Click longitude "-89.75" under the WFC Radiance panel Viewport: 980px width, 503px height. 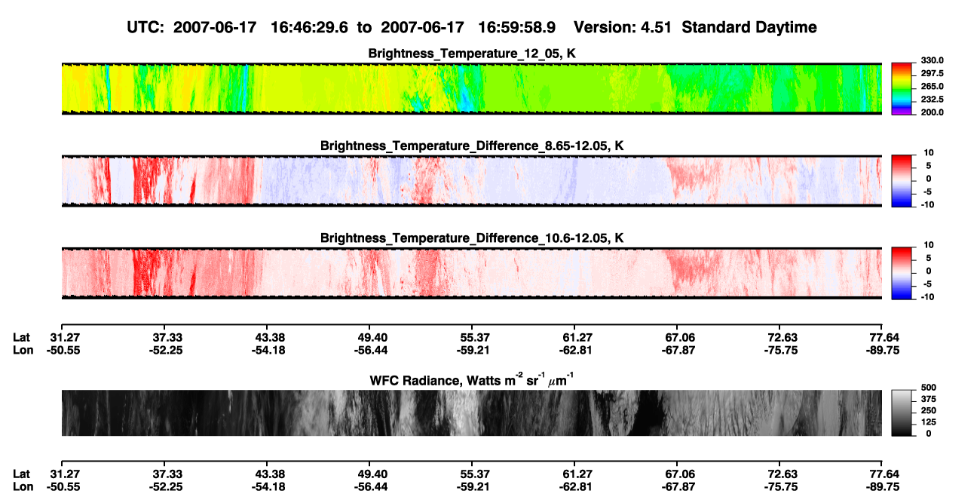pyautogui.click(x=884, y=486)
